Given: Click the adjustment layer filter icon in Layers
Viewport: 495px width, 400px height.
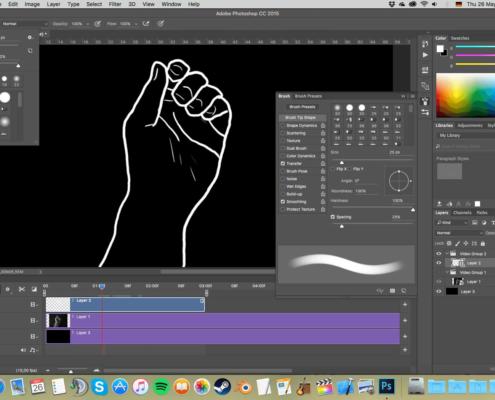Looking at the screenshot, I should pos(484,223).
